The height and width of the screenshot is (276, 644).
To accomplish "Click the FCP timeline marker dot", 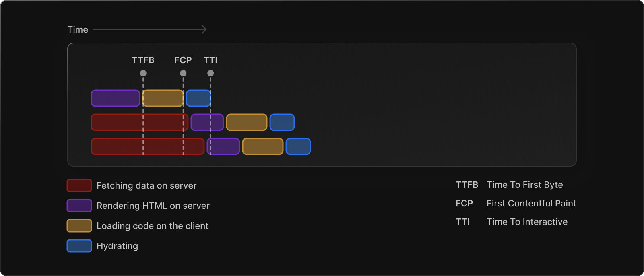I will click(183, 73).
